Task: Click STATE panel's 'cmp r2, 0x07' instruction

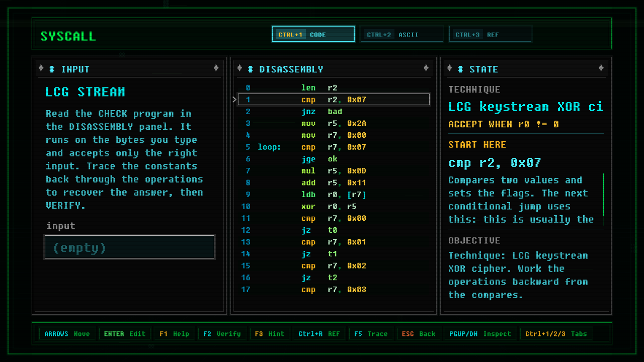Action: (495, 162)
